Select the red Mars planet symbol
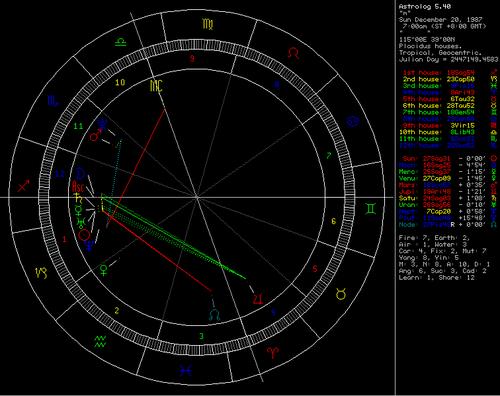The width and height of the screenshot is (500, 396). click(95, 135)
